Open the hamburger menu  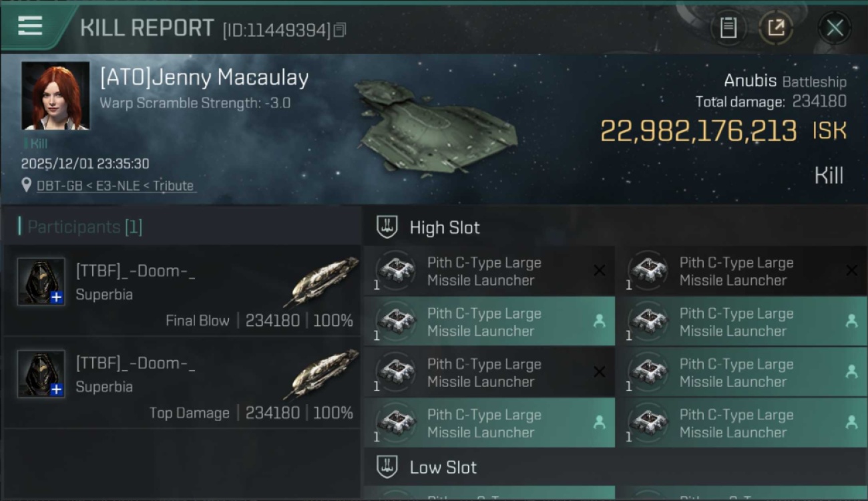(x=30, y=26)
